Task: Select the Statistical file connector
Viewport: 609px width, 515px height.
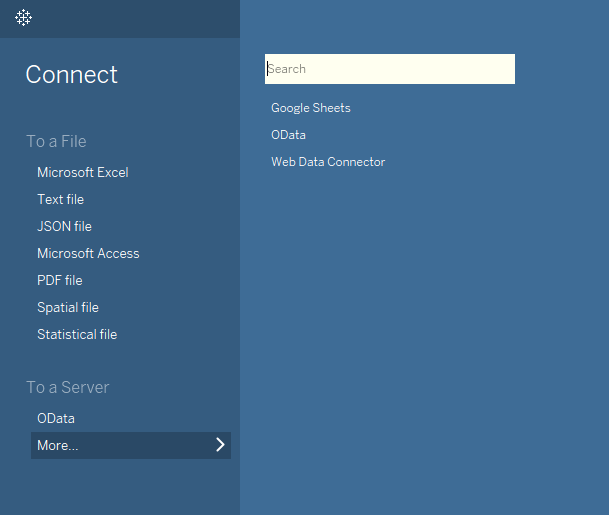Action: [x=77, y=334]
